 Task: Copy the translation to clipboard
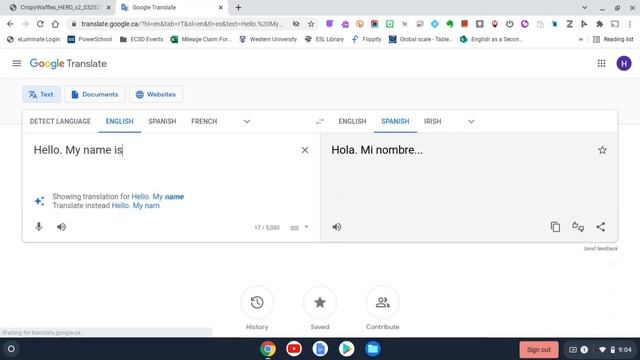pos(555,227)
